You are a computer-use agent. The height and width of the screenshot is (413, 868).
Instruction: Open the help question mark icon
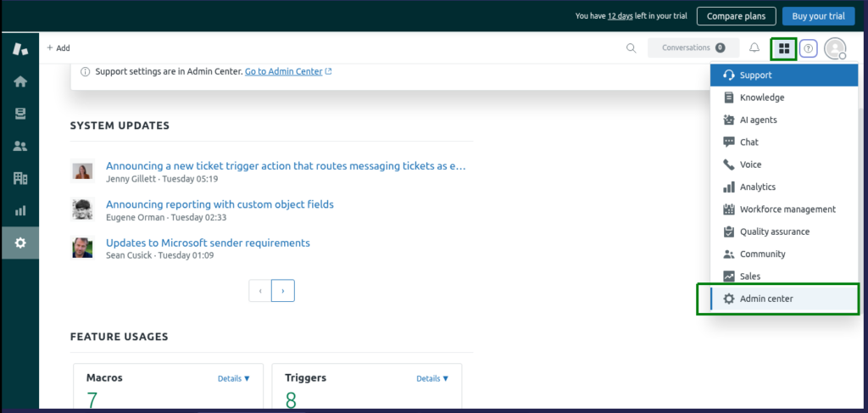tap(808, 48)
